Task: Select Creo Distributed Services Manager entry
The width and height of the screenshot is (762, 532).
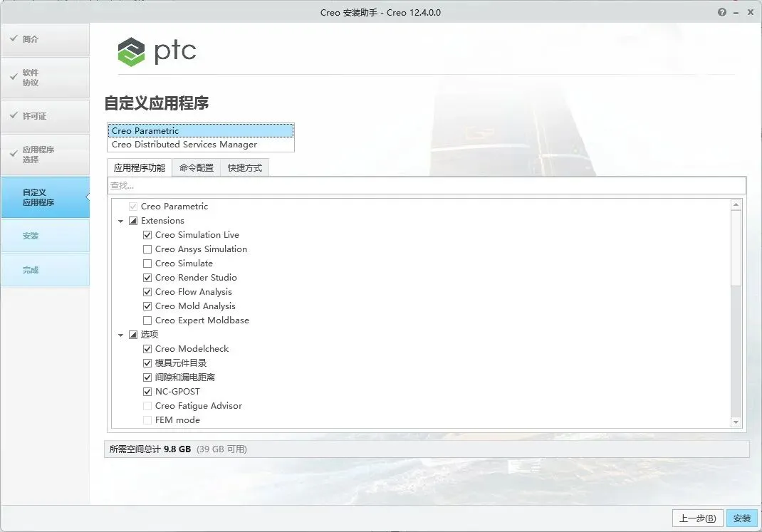Action: click(x=200, y=145)
